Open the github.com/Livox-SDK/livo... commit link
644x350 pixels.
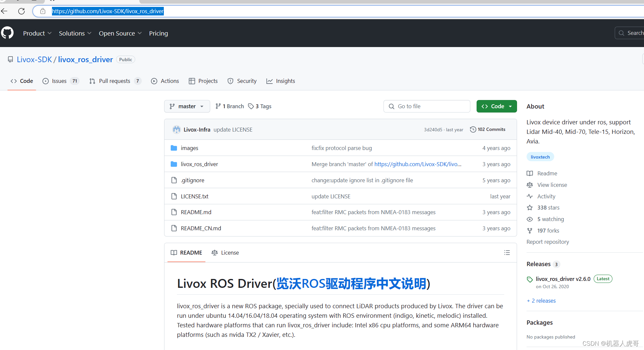418,164
